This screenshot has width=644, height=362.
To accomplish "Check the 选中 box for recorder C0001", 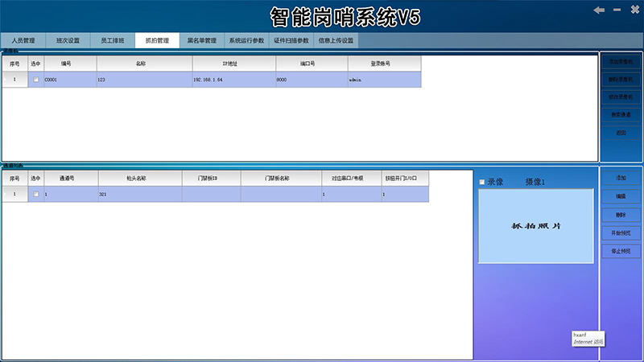I will click(x=35, y=80).
